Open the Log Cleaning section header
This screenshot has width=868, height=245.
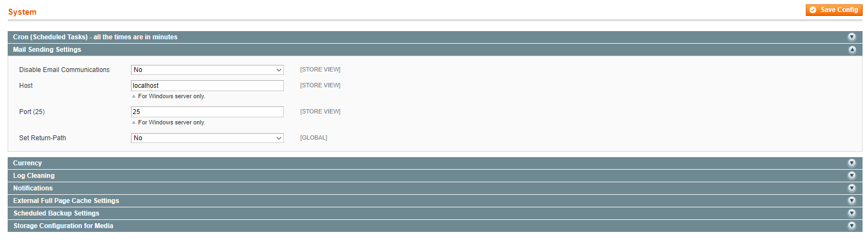point(435,176)
